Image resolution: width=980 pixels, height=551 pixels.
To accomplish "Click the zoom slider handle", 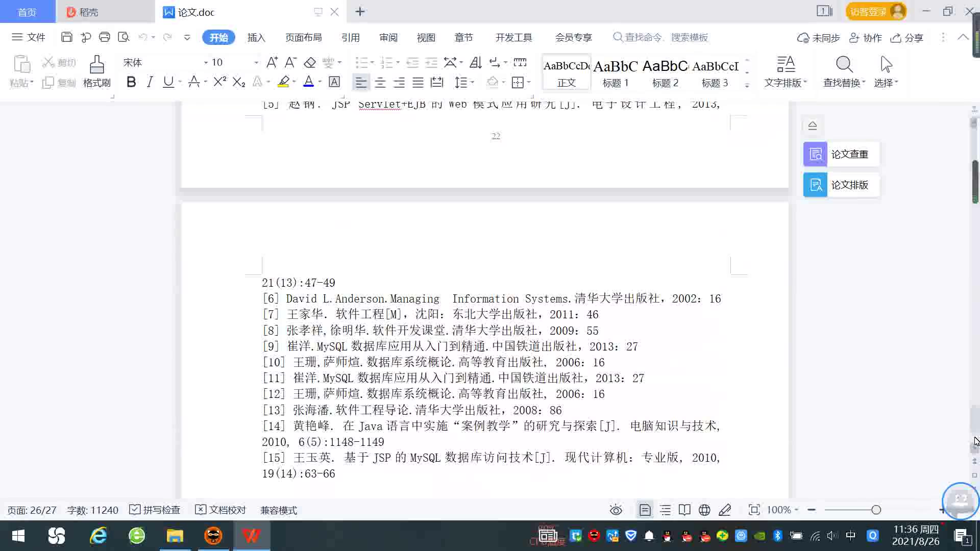I will click(x=876, y=510).
